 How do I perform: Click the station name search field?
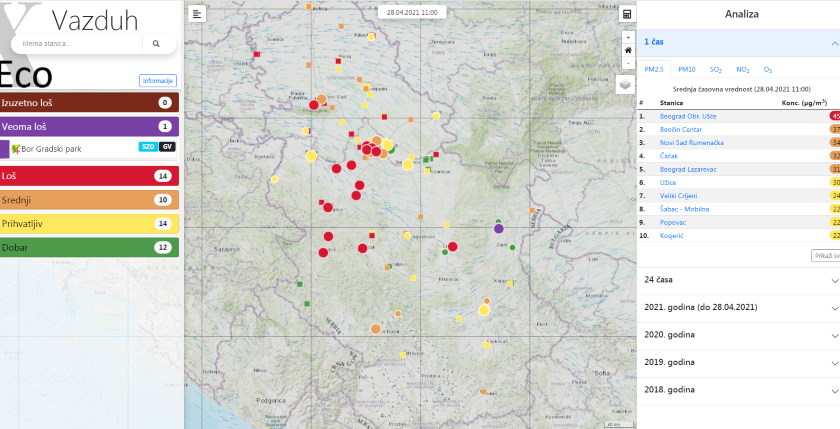click(78, 44)
